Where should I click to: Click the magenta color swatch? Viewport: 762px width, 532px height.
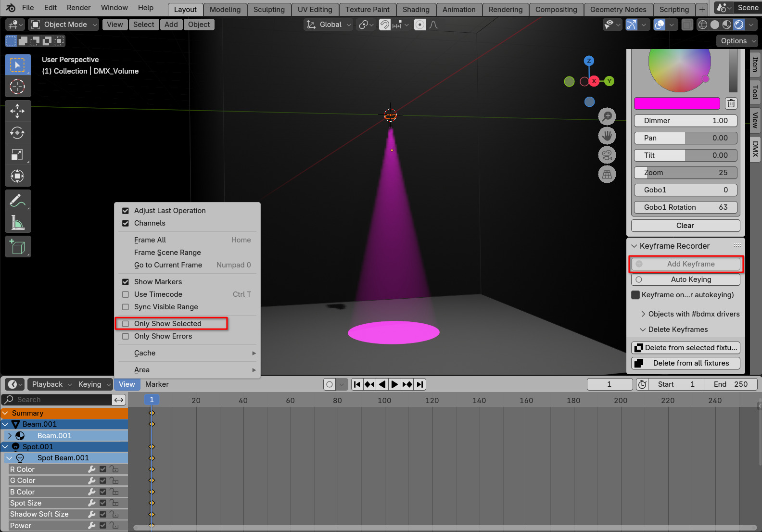point(677,103)
